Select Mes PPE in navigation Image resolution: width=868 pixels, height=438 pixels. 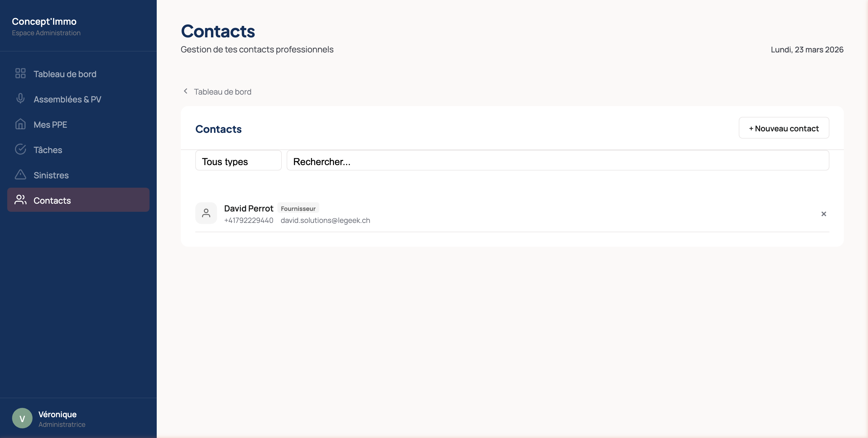tap(50, 125)
